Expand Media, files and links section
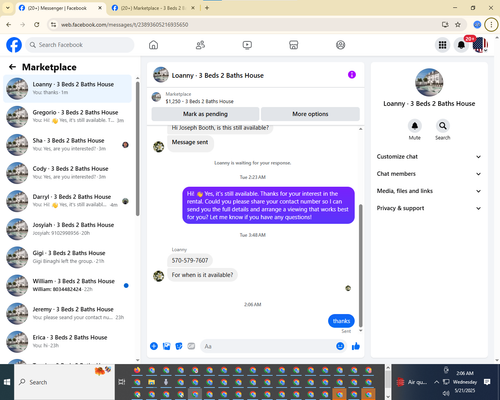Viewport: 500px width, 400px height. click(429, 191)
